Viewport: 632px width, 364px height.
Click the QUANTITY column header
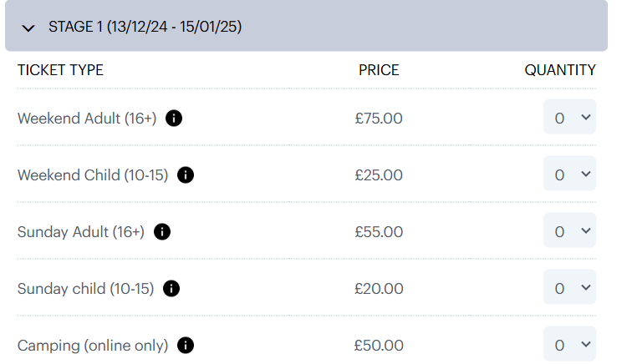pyautogui.click(x=560, y=70)
